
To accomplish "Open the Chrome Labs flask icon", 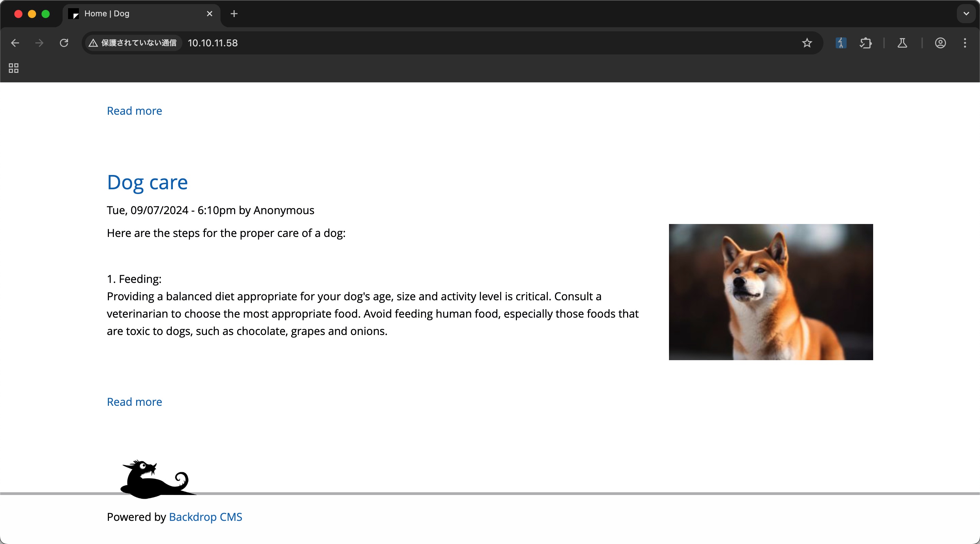I will [x=902, y=43].
